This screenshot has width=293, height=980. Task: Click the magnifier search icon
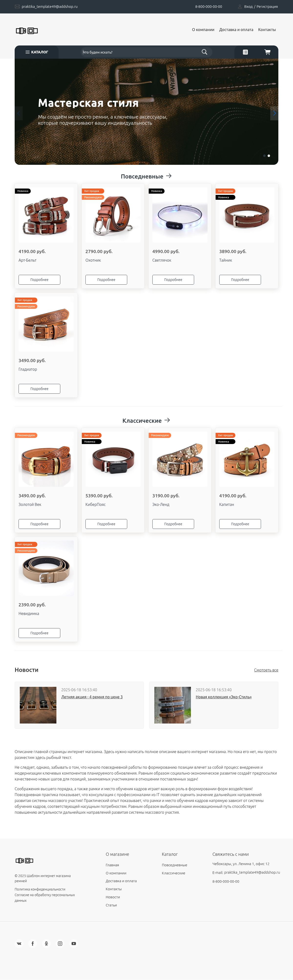pos(204,52)
